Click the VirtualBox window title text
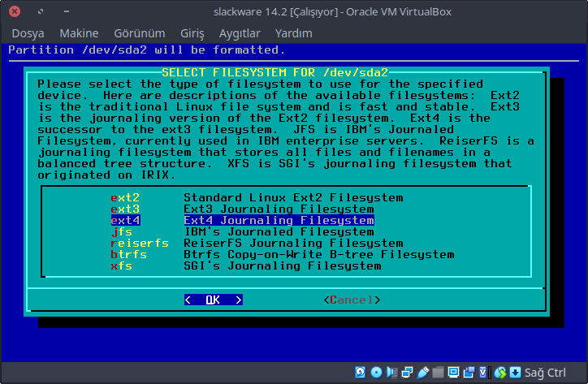The image size is (588, 384). 332,11
